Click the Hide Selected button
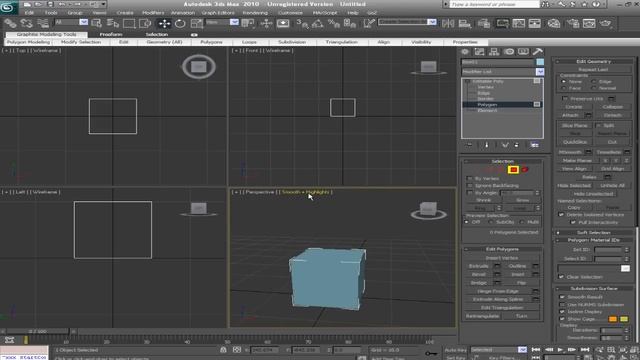This screenshot has height=360, width=640. (x=574, y=185)
